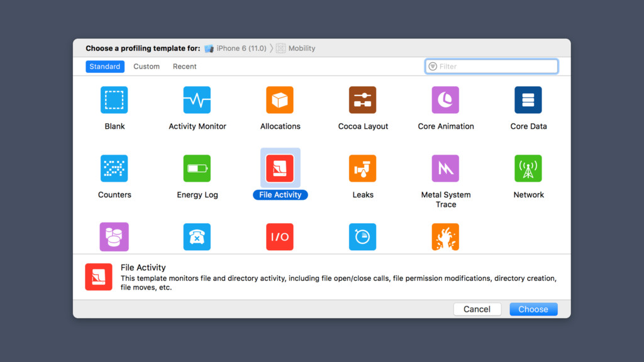Select the Blank template icon

coord(114,100)
